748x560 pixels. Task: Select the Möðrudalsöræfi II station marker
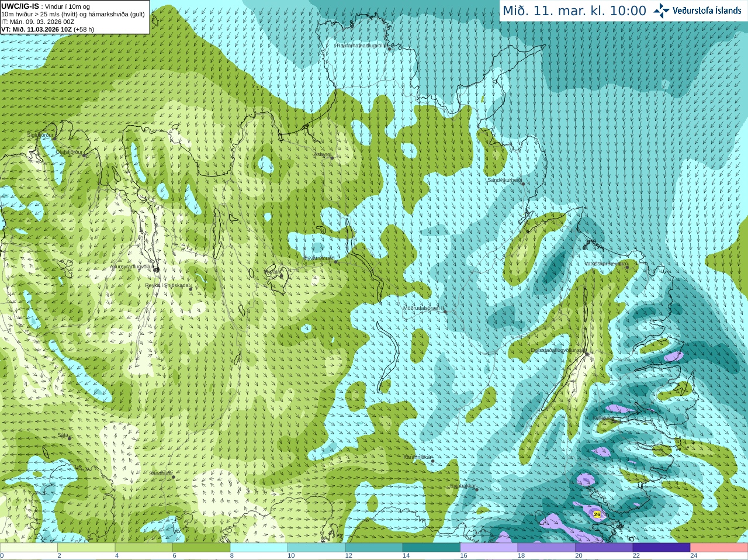tap(445, 312)
